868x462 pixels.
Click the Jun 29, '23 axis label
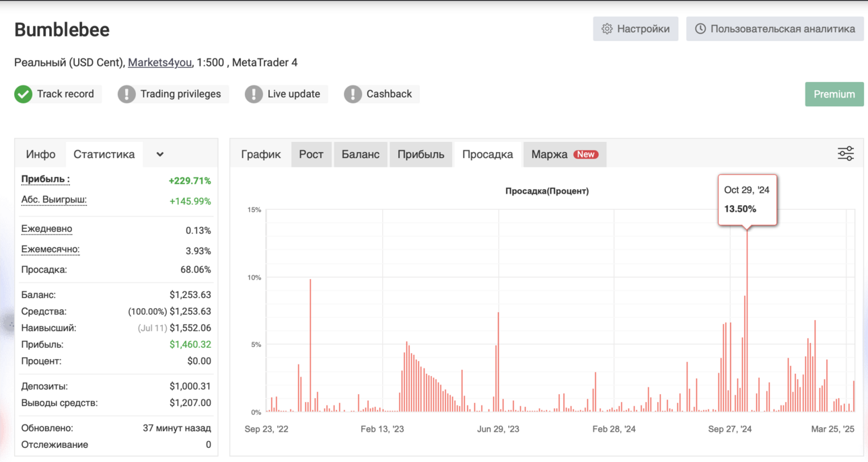pos(498,429)
